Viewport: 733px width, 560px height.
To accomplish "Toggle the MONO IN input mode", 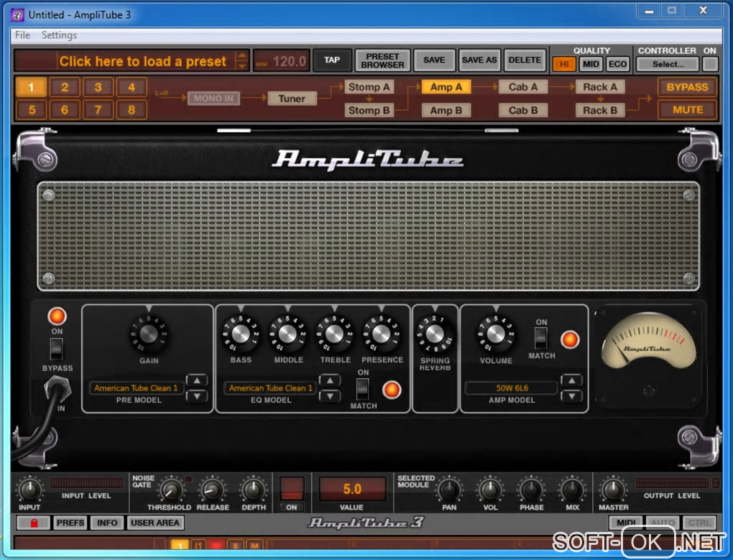I will coord(213,98).
